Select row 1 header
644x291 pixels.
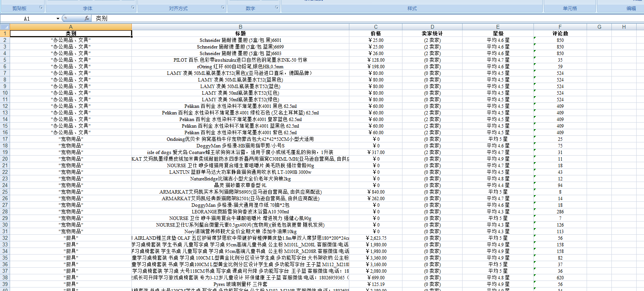(x=5, y=33)
